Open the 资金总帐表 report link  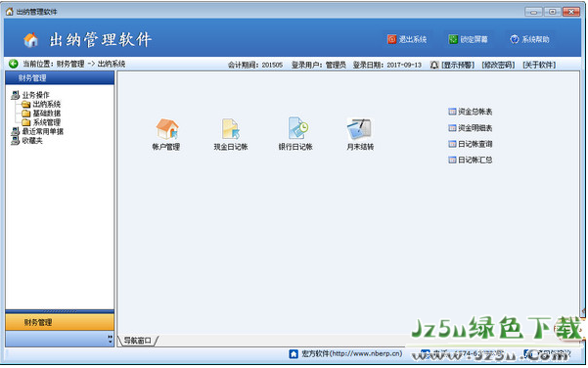[475, 112]
